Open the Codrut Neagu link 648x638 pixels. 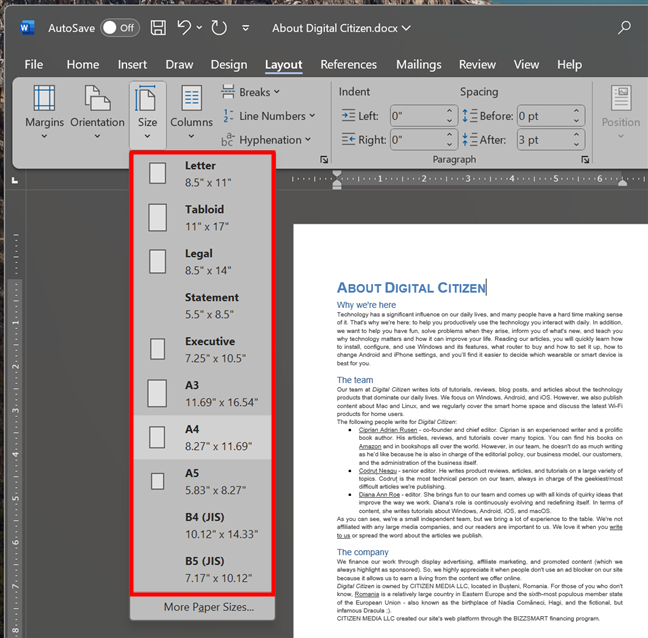click(x=377, y=471)
